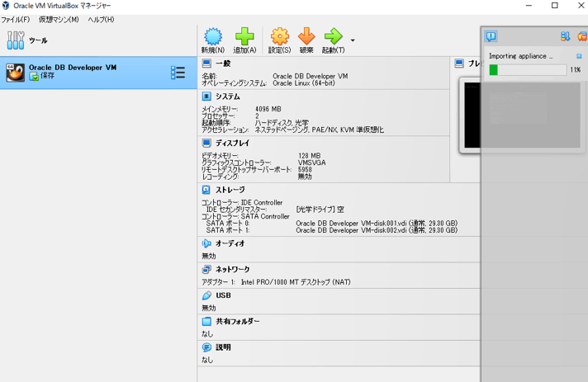The width and height of the screenshot is (588, 382).
Task: Click disk001.vdi SATA port 0 entry
Action: click(377, 224)
